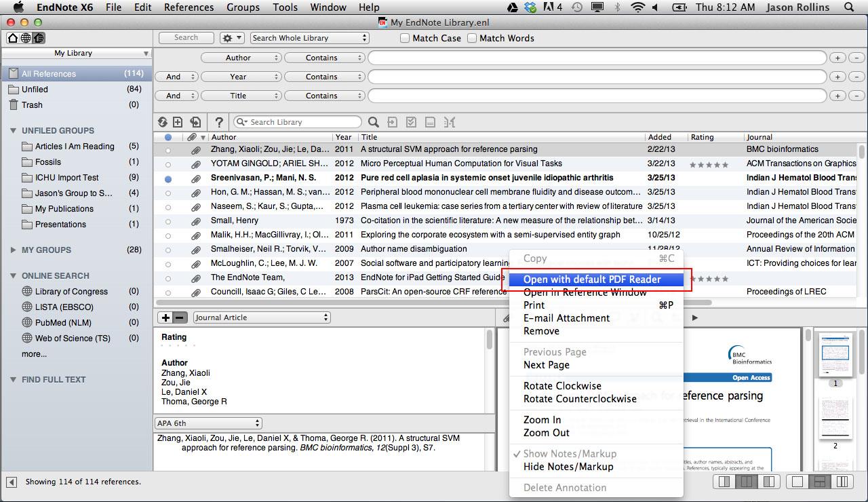Open the APA 6th style dropdown
This screenshot has height=502, width=868.
pos(208,423)
